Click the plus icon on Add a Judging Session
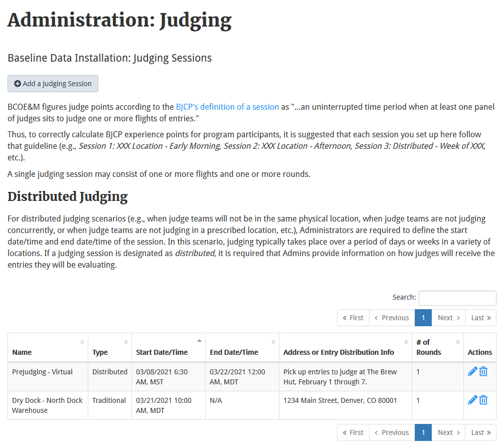Screen dimensions: 504x448 (17, 83)
